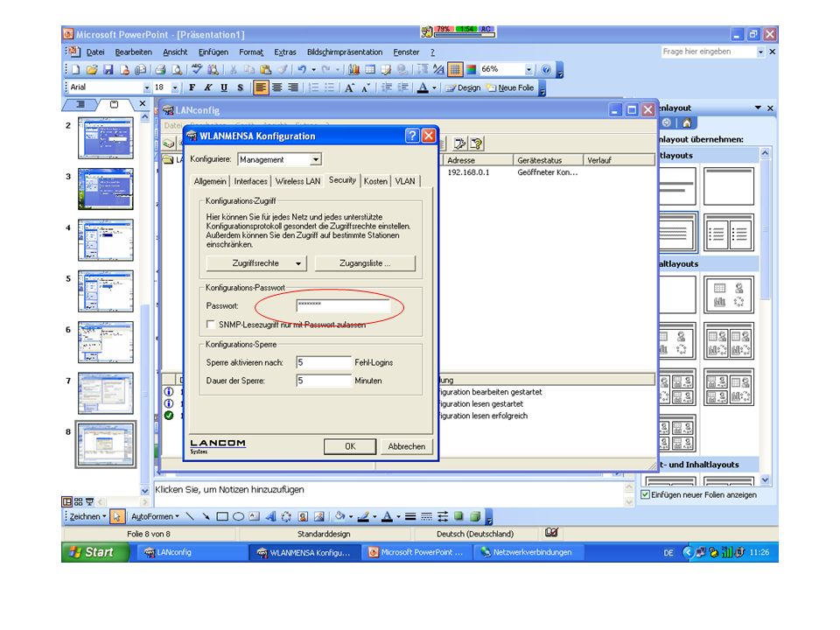The image size is (840, 630).
Task: Open the Bildschirmpräsentation menu
Action: pyautogui.click(x=345, y=52)
